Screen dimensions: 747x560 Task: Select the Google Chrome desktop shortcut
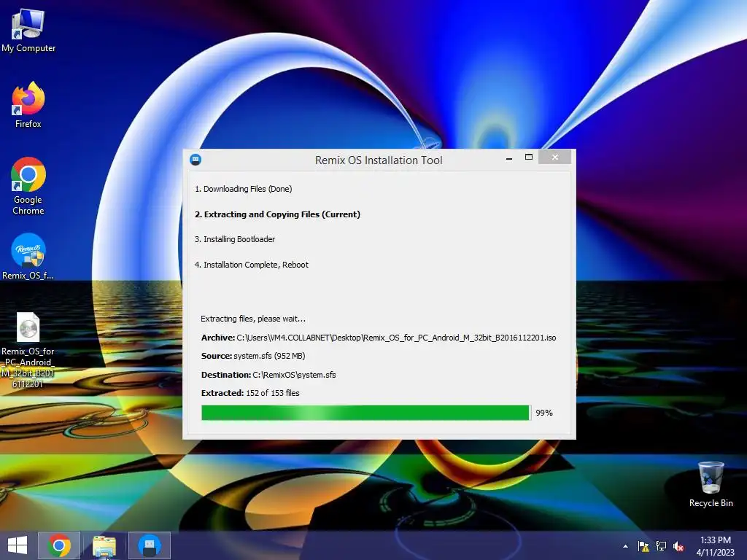28,186
